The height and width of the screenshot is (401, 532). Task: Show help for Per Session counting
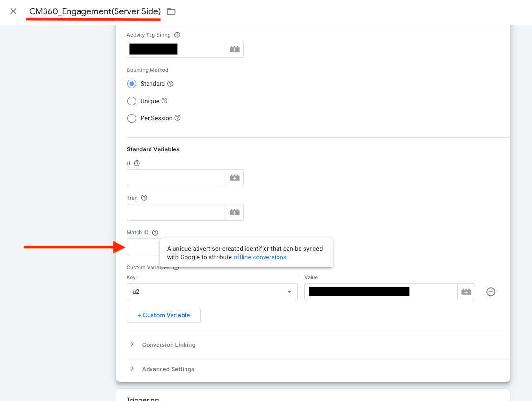tap(177, 118)
